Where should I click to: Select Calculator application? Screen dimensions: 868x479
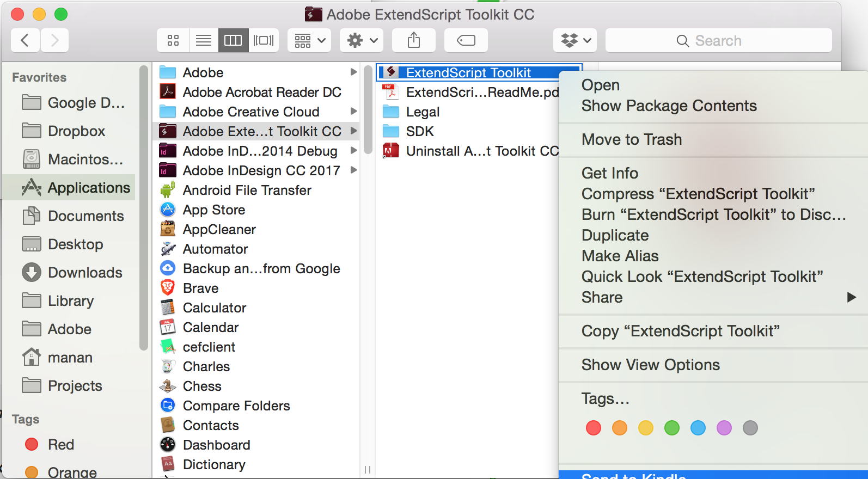pos(256,308)
